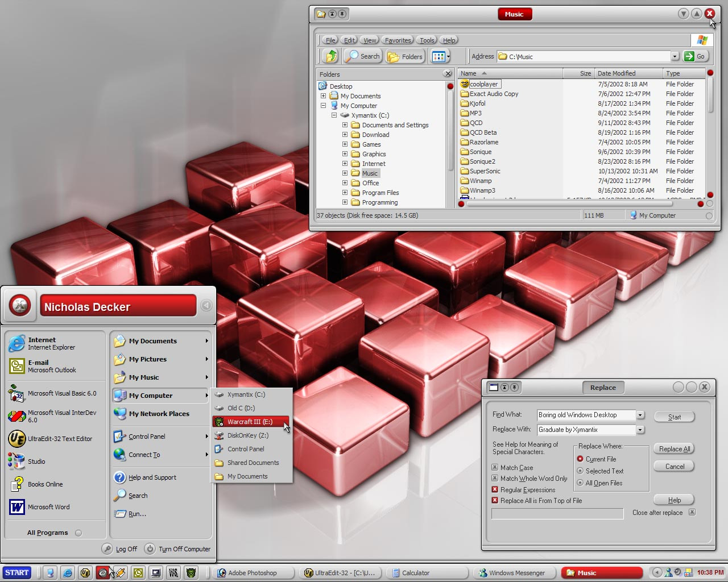Toggle Match Whole Word Only checkbox
The image size is (728, 582).
click(x=495, y=479)
